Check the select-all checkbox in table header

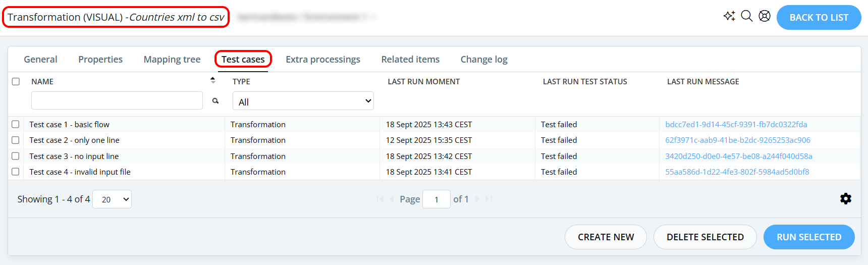click(x=16, y=81)
